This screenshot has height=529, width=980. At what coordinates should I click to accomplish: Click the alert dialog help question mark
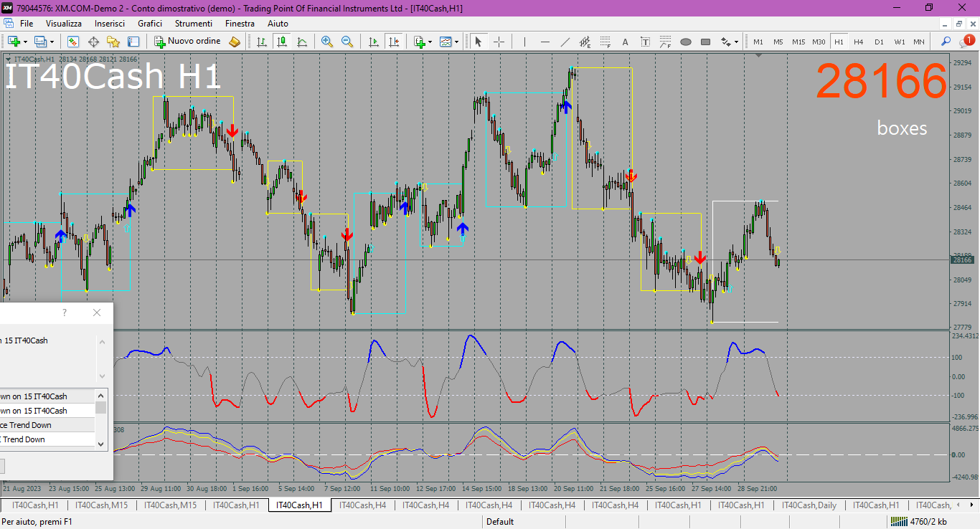(65, 313)
